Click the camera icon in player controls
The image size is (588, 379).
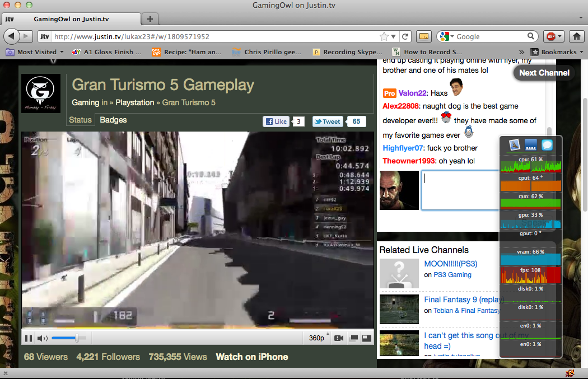(339, 338)
